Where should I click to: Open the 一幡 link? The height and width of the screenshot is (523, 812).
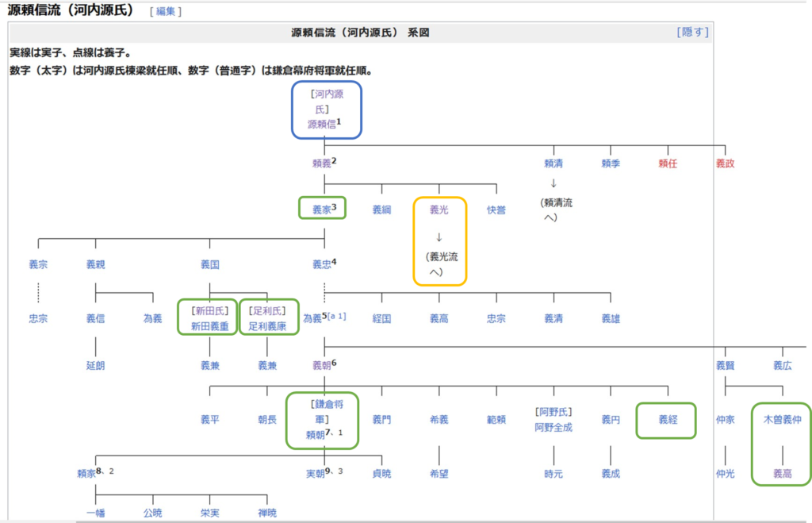click(95, 513)
